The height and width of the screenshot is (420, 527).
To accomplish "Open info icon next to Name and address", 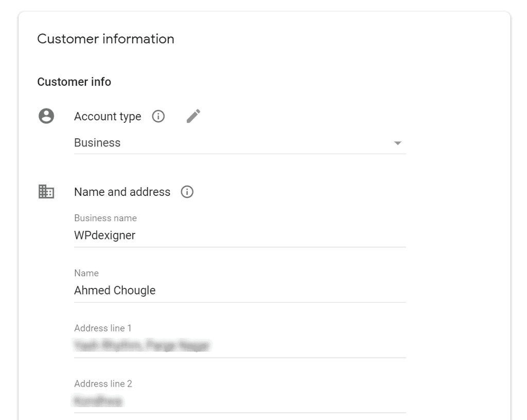I will [187, 192].
